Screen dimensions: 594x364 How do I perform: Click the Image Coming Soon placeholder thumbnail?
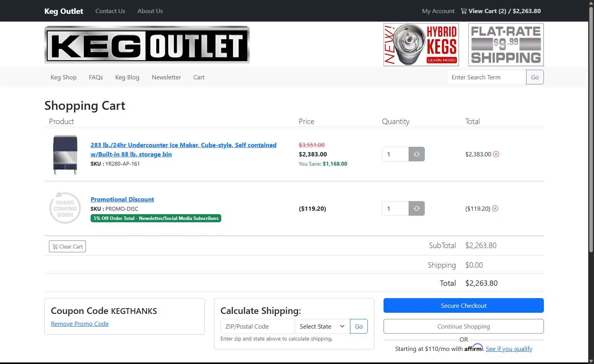pos(65,208)
